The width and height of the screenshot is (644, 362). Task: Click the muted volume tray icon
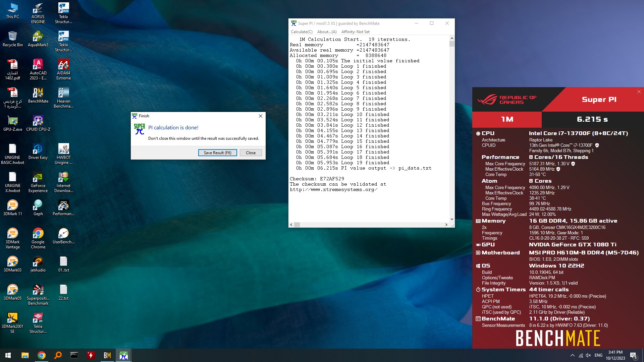[588, 355]
